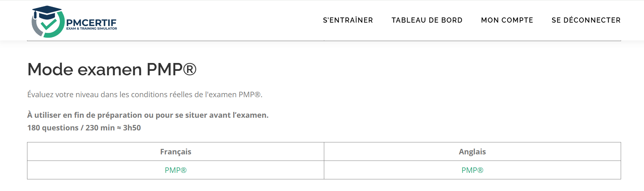The image size is (644, 191).
Task: Click the ® symbol in the page heading
Action: click(190, 69)
